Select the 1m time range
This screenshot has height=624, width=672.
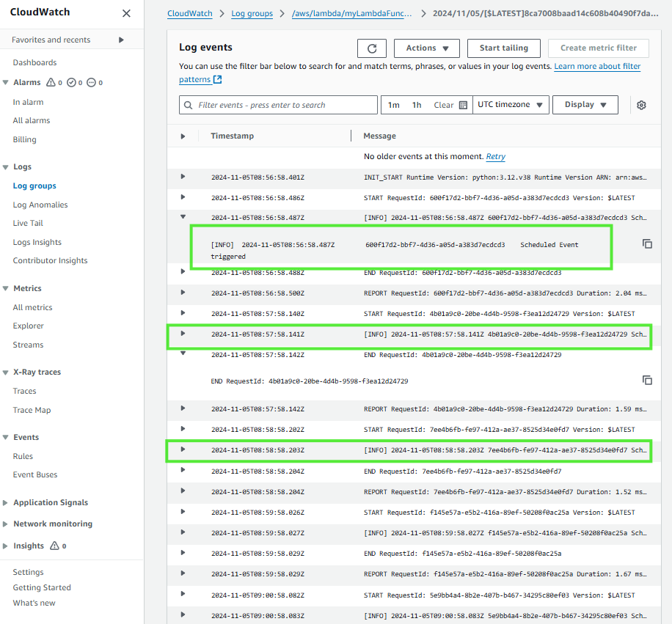pos(392,105)
